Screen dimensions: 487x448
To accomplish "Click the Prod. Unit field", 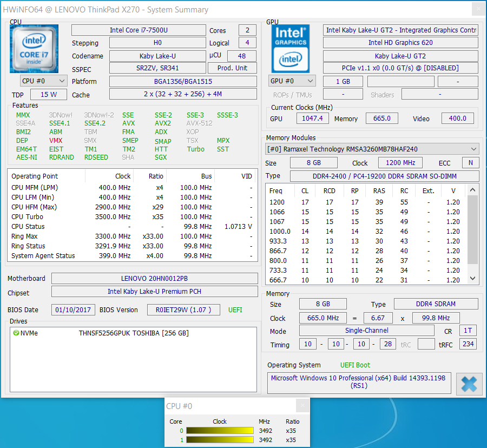I will 232,68.
